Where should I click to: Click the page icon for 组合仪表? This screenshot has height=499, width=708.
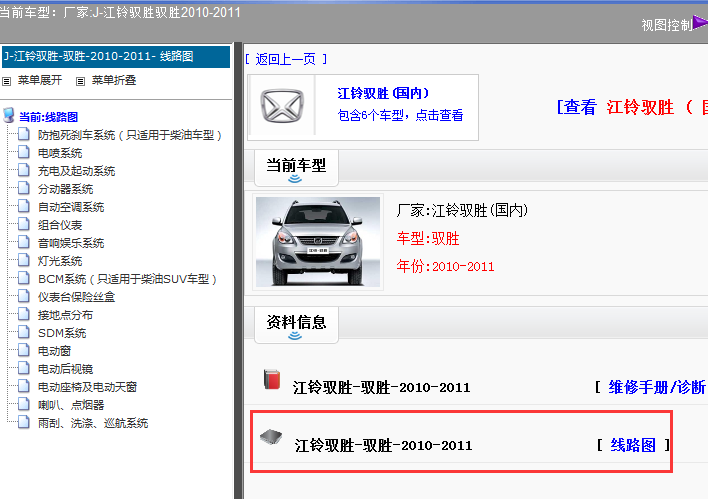[24, 224]
